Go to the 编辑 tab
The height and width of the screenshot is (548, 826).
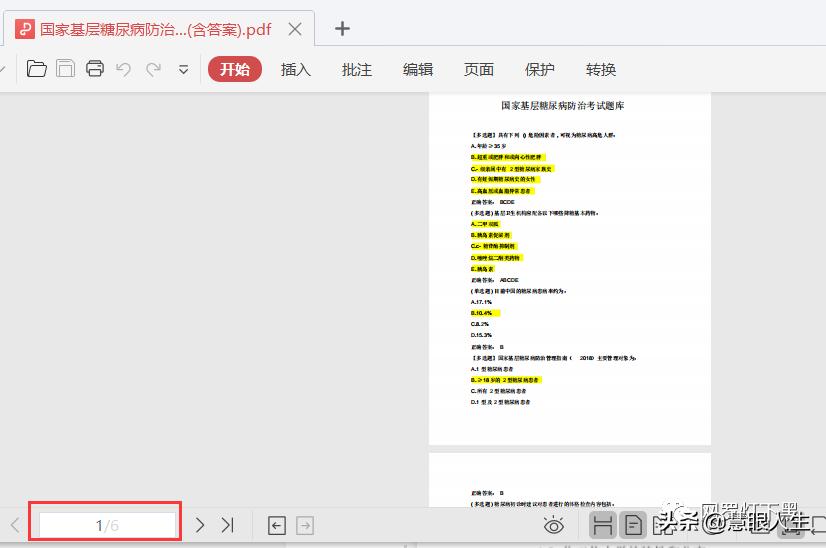[418, 70]
